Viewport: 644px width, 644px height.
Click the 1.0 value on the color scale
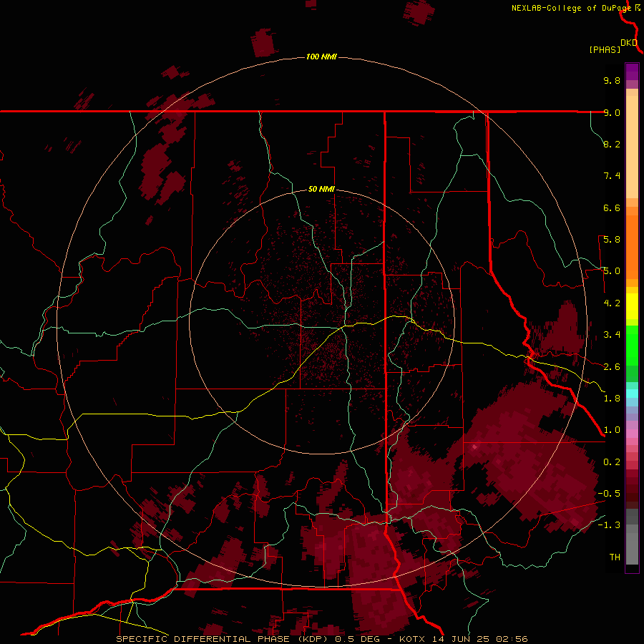tap(612, 430)
